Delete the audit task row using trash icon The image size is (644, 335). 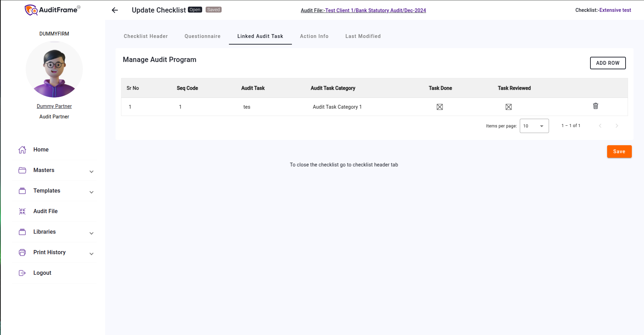(595, 106)
